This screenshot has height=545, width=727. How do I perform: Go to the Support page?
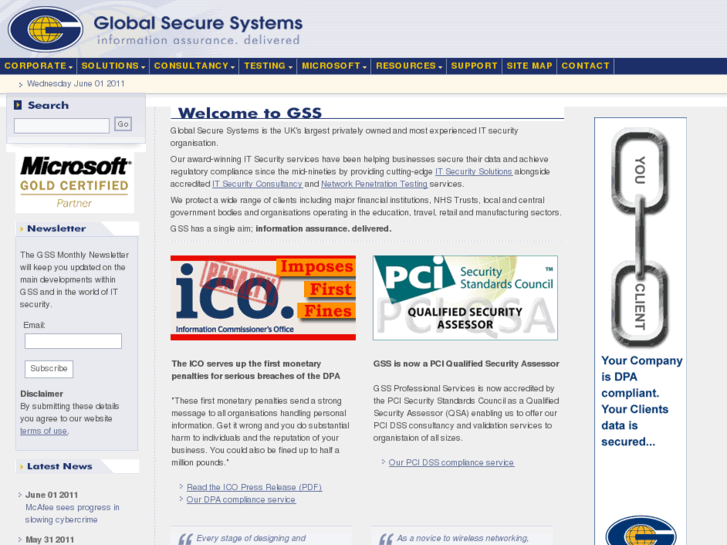(474, 66)
